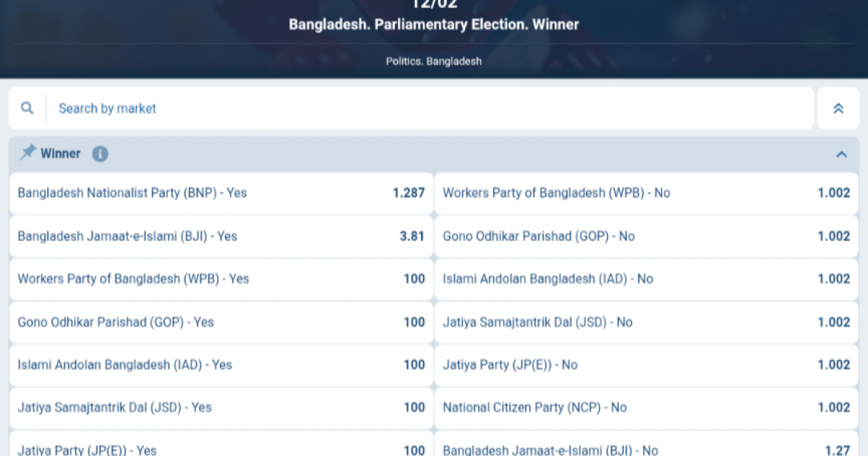Click Jatiya Party (JP(E)) Yes odds
868x456 pixels.
pos(217,447)
